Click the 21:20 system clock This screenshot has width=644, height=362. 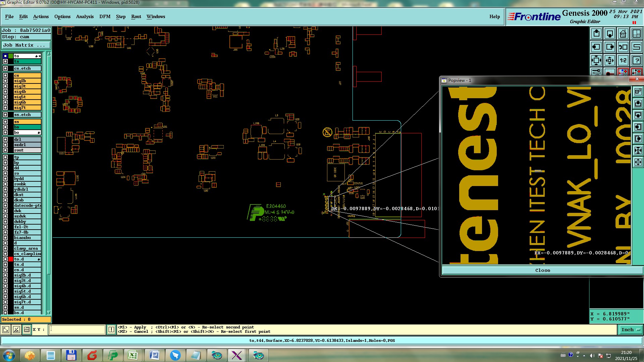pos(626,352)
